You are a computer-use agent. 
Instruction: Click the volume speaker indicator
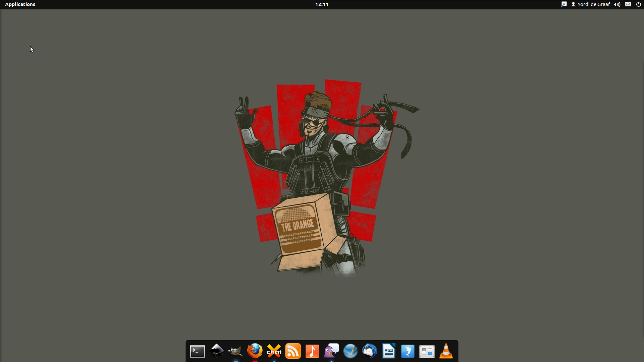tap(617, 4)
